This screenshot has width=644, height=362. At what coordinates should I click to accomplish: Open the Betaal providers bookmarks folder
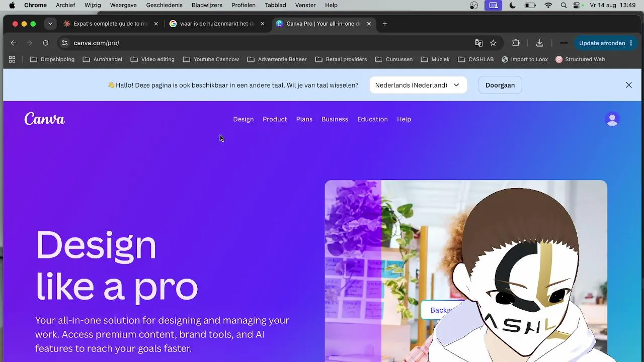[x=341, y=59]
